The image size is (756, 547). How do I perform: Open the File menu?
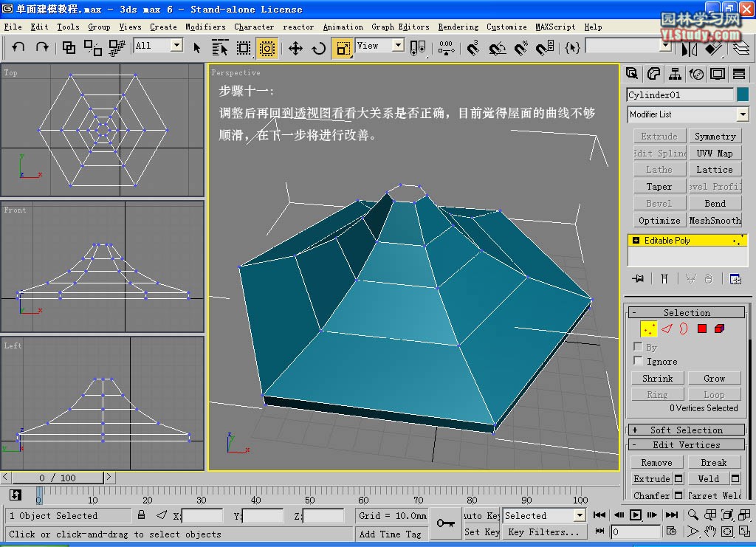tap(13, 27)
